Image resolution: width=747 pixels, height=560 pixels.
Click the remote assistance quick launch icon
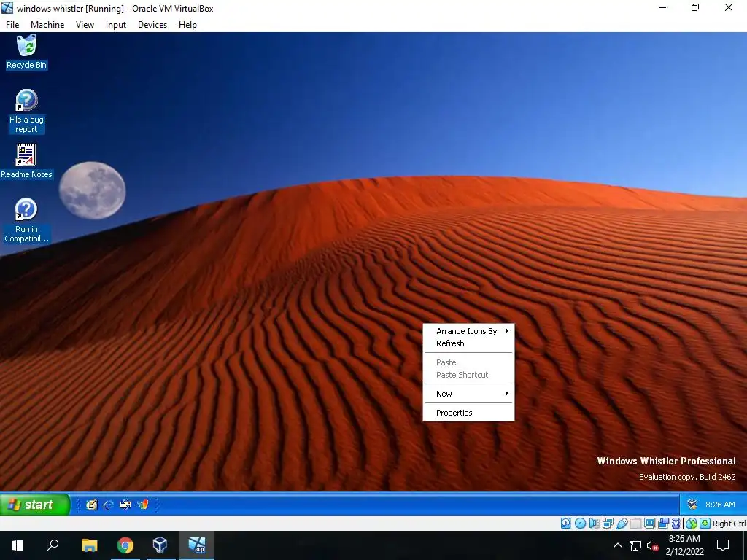pos(125,505)
